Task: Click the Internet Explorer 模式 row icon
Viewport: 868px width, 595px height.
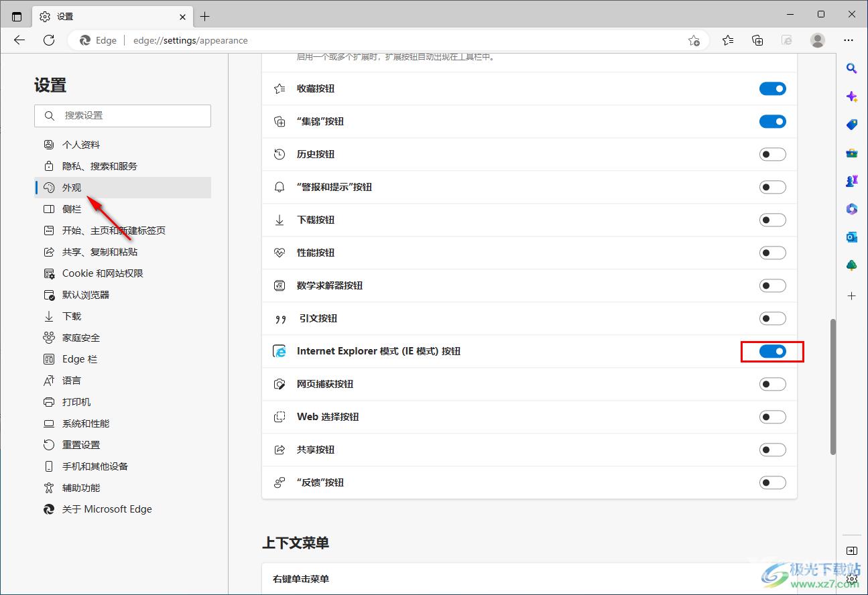Action: [280, 351]
